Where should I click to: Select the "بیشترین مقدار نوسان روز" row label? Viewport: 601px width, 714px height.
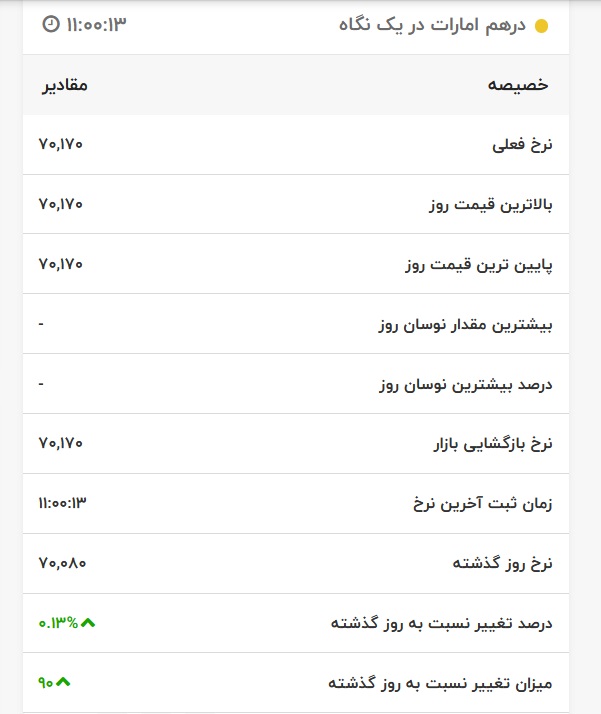pos(466,325)
